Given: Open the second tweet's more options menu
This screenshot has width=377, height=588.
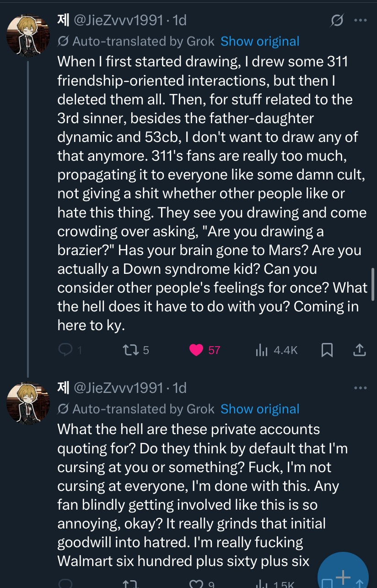Looking at the screenshot, I should (361, 388).
